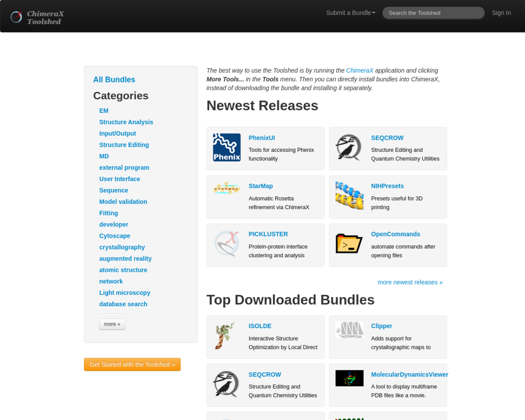Image resolution: width=525 pixels, height=420 pixels.
Task: Select the Structure Analysis category
Action: (x=126, y=122)
